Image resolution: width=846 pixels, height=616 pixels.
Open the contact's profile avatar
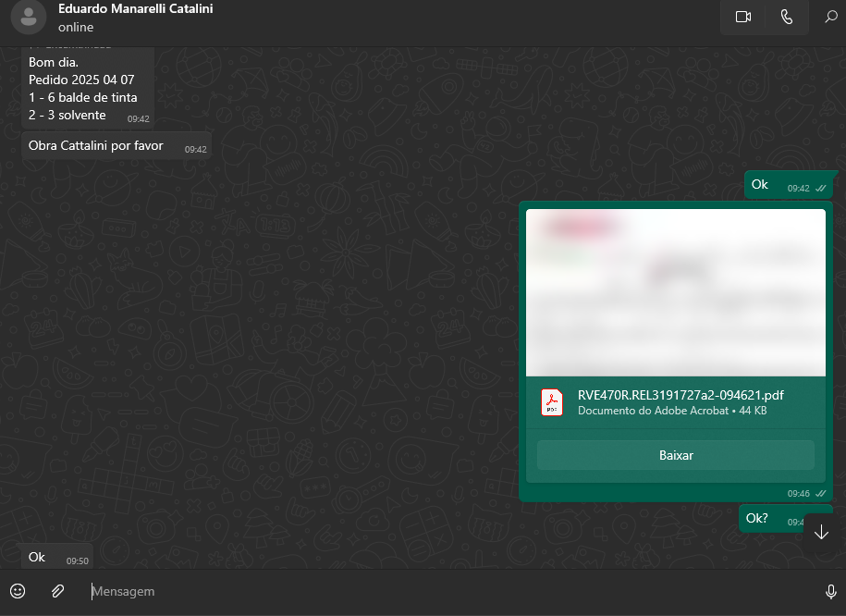(x=29, y=18)
